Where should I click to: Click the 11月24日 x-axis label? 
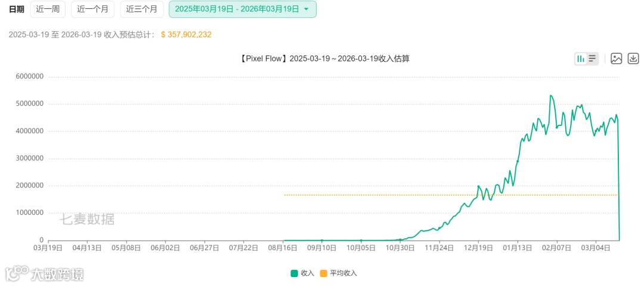[x=439, y=248]
